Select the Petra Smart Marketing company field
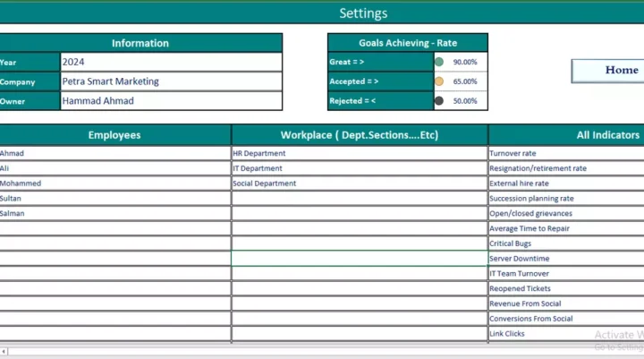Image resolution: width=644 pixels, height=359 pixels. (x=170, y=81)
